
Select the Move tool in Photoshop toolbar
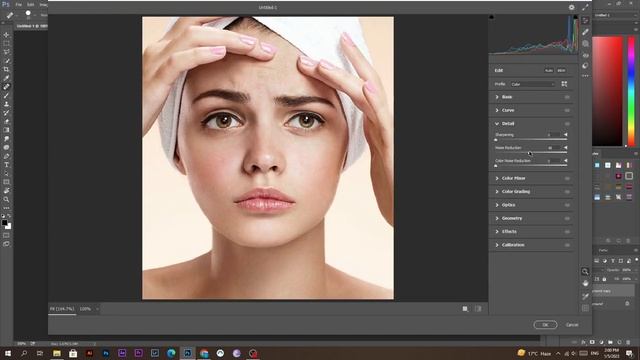[6, 35]
